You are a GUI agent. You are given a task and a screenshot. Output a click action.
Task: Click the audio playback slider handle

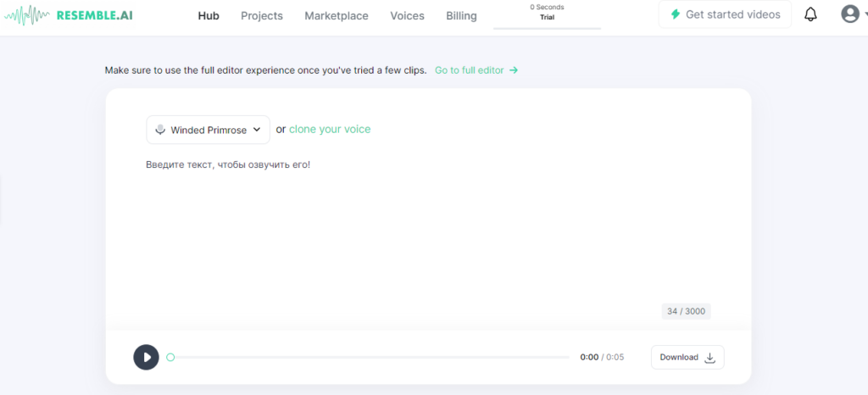(x=170, y=358)
